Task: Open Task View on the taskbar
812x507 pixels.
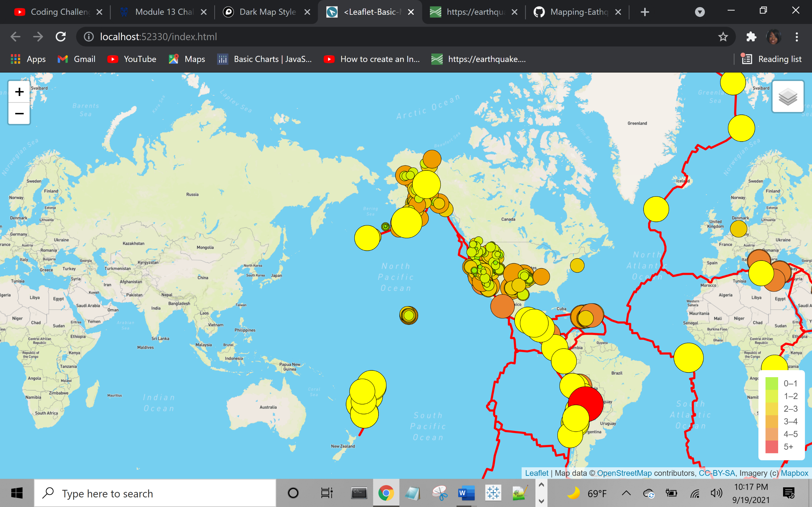Action: coord(326,493)
